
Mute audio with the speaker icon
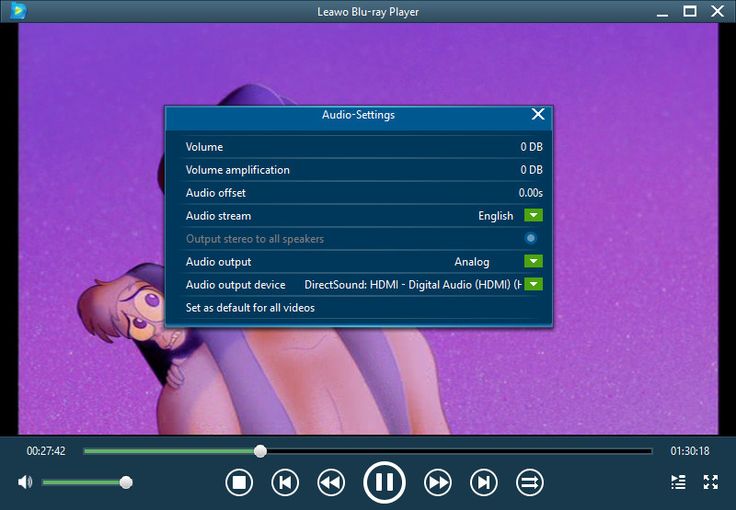(x=25, y=482)
